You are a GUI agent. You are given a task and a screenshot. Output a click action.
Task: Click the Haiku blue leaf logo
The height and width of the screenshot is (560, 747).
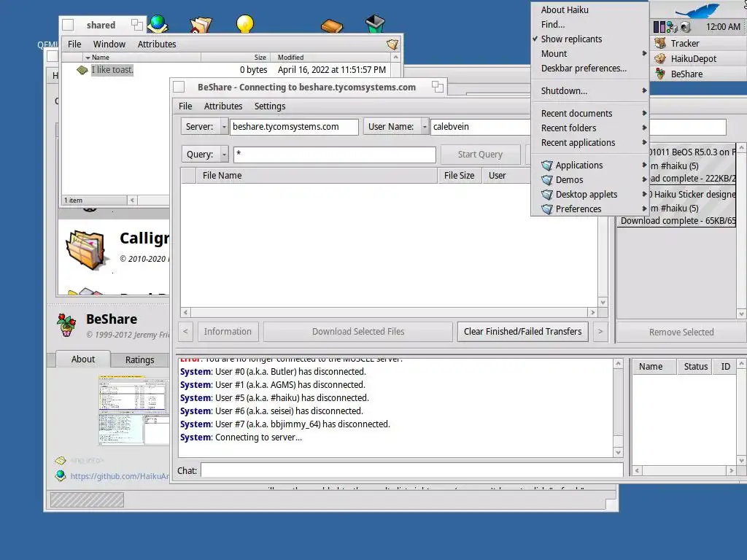click(x=697, y=10)
